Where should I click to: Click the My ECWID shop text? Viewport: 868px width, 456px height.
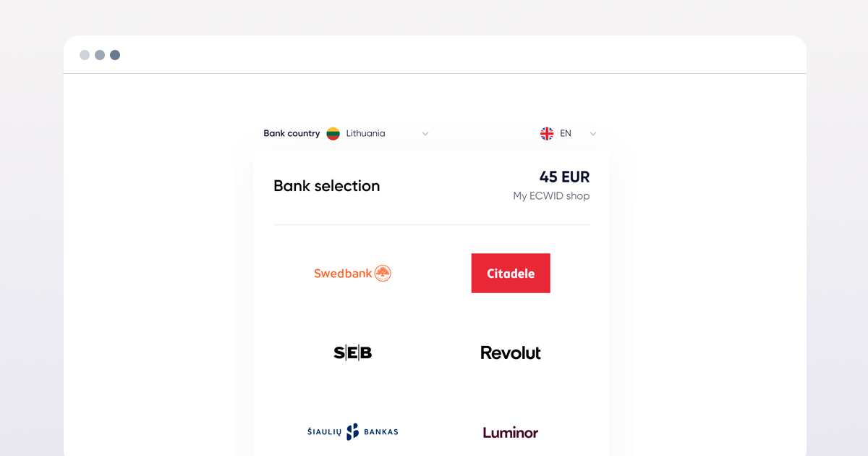(x=551, y=196)
